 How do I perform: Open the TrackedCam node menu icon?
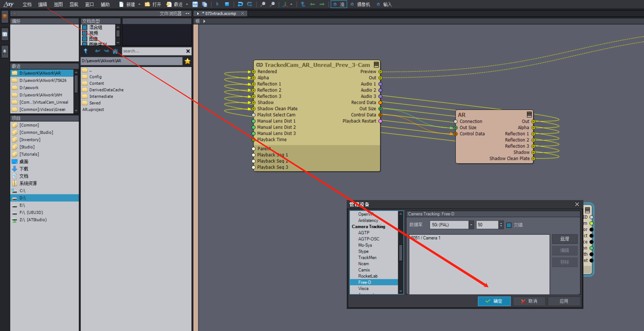pos(376,65)
